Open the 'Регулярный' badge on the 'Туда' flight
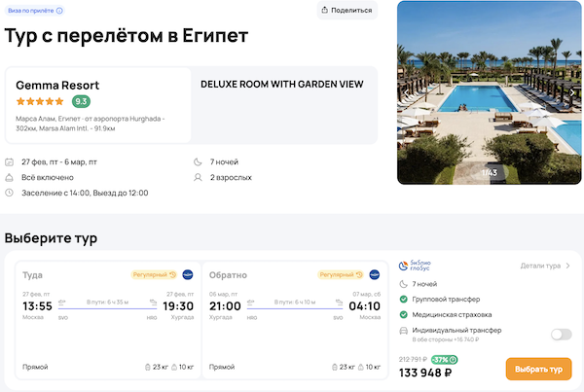Viewport: 584px width, 392px height. tap(154, 275)
